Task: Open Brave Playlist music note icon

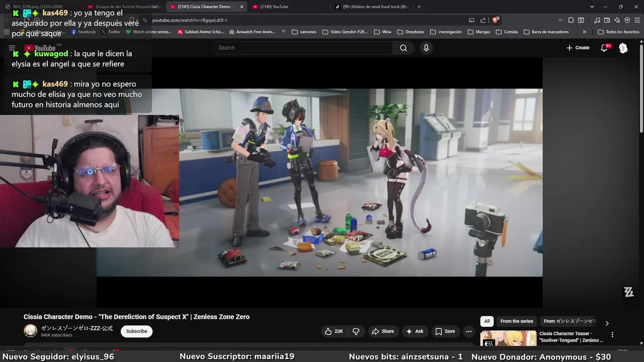Action: (597, 20)
